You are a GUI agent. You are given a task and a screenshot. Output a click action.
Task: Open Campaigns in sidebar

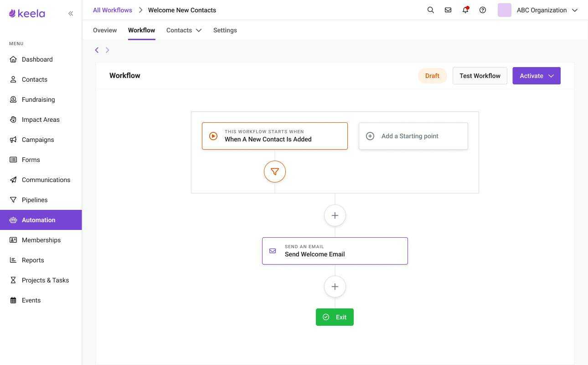[41, 140]
